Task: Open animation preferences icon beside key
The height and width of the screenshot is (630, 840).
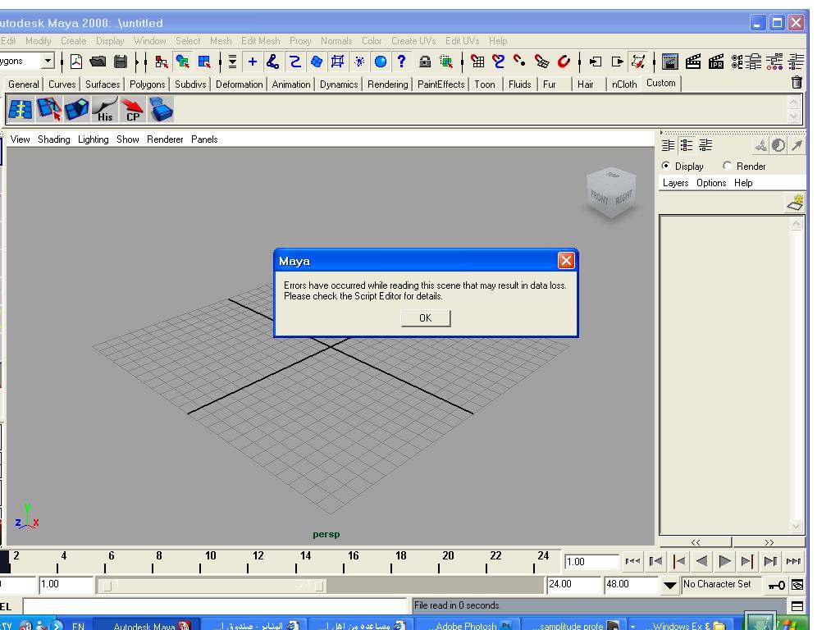Action: (797, 585)
